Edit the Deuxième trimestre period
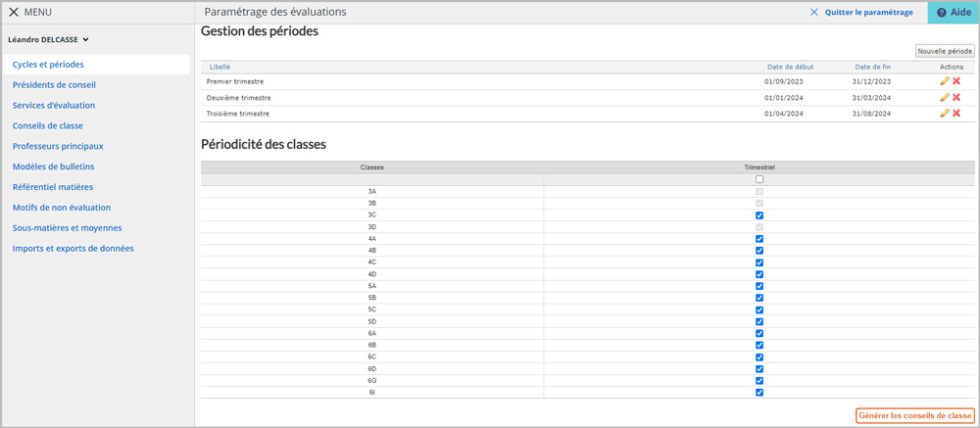This screenshot has width=980, height=428. point(944,98)
